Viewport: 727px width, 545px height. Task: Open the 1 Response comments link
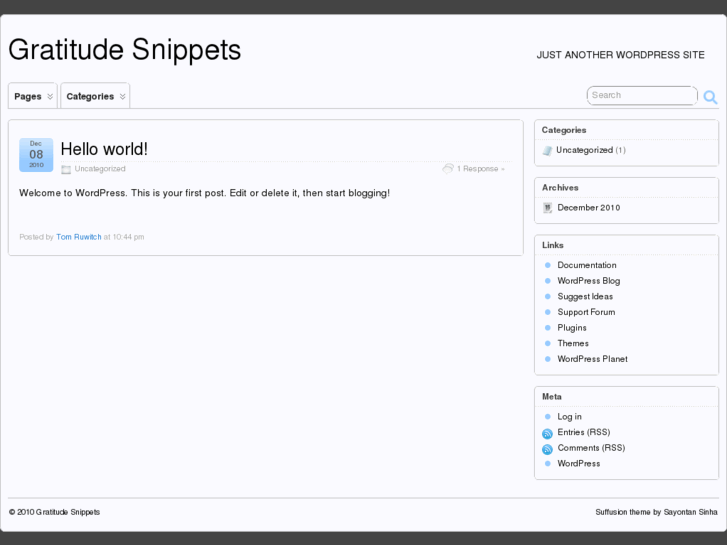coord(477,169)
